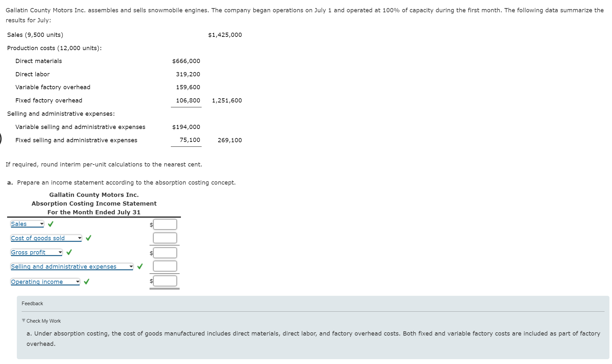Click 'Fixed selling and administrative expenses' label
The width and height of the screenshot is (612, 364).
click(x=76, y=140)
